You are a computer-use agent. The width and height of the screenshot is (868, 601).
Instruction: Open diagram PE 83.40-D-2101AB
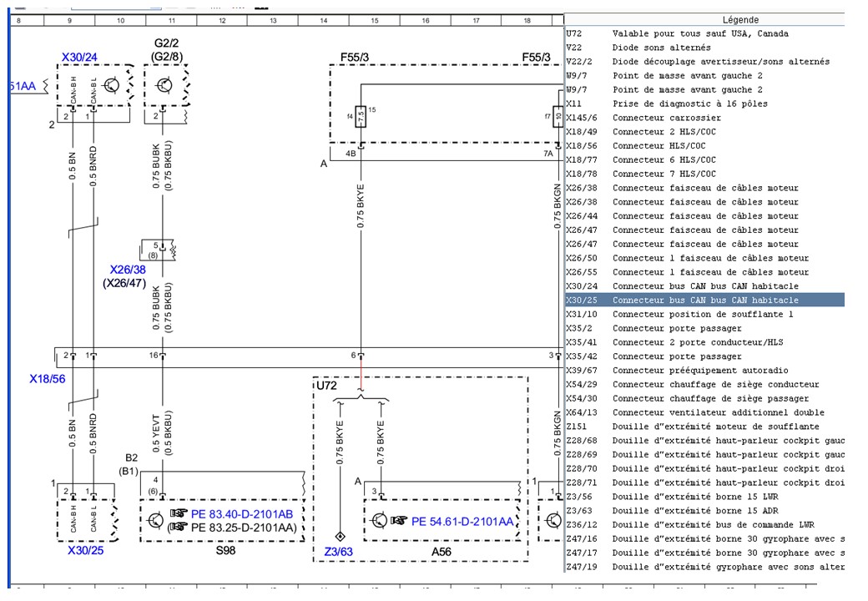tap(241, 514)
